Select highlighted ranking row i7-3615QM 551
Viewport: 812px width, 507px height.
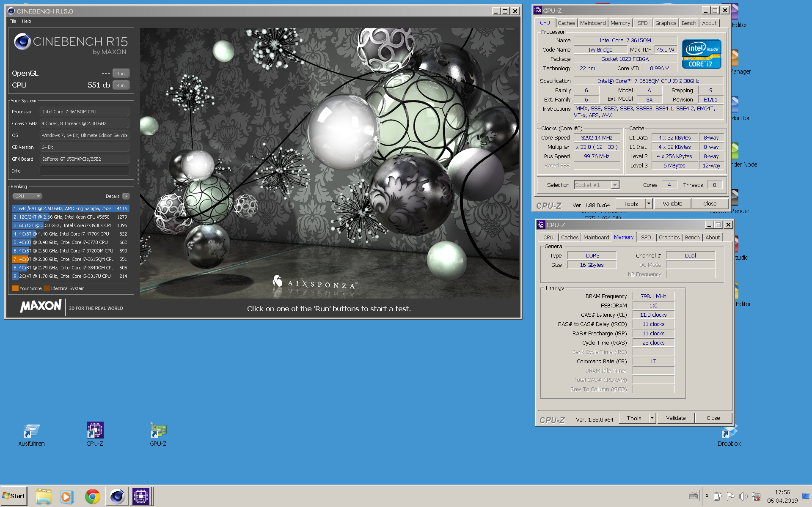click(x=71, y=259)
